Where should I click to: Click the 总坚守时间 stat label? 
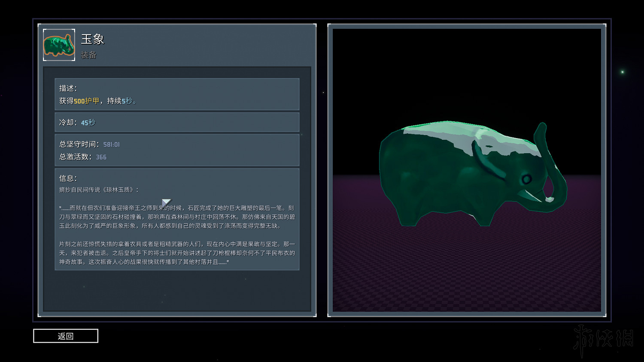pyautogui.click(x=79, y=145)
